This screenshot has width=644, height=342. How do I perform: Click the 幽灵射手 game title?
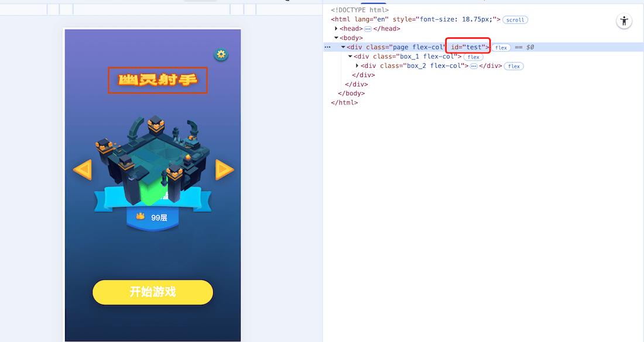[x=157, y=80]
